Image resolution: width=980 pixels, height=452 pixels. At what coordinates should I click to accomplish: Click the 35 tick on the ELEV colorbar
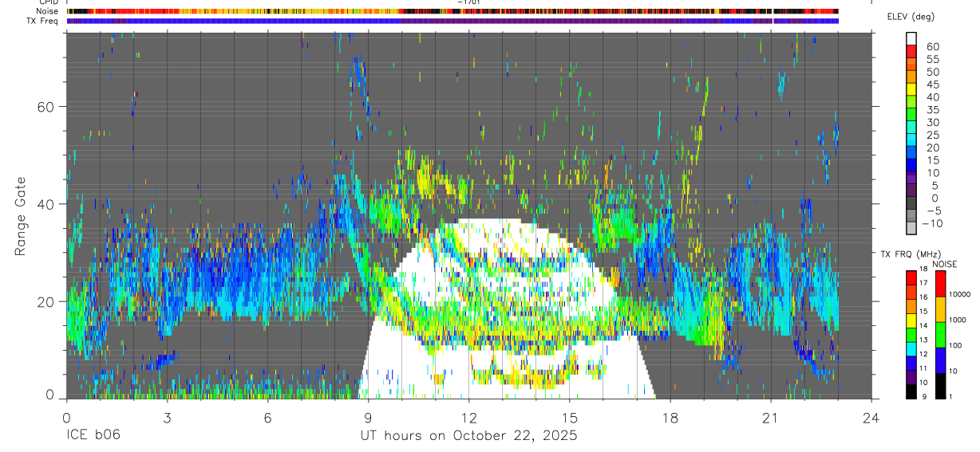coord(931,110)
